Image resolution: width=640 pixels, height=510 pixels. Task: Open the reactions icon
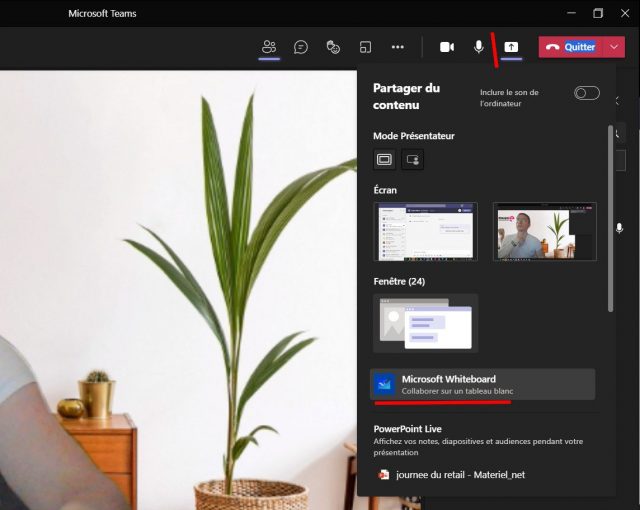(333, 47)
